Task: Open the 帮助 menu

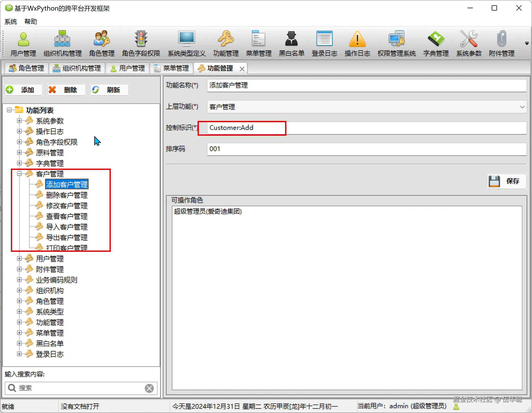Action: click(x=31, y=21)
